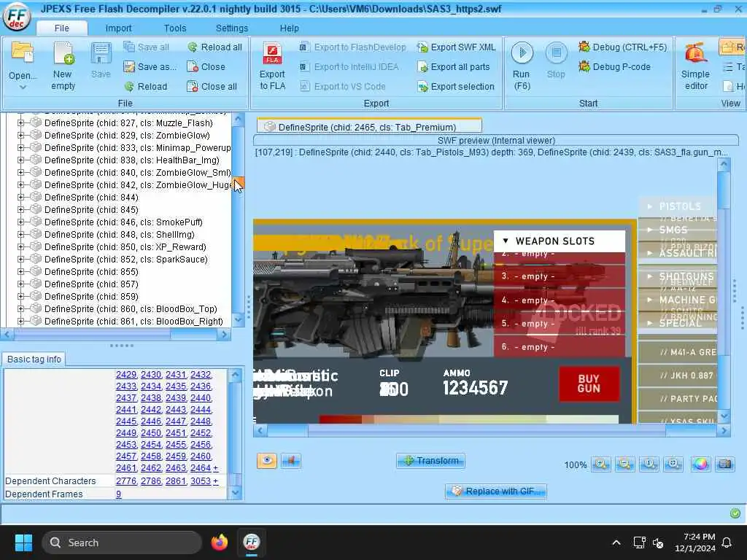Click tag tree horizontal scrollbar right arrow
The height and width of the screenshot is (560, 747).
click(x=224, y=334)
